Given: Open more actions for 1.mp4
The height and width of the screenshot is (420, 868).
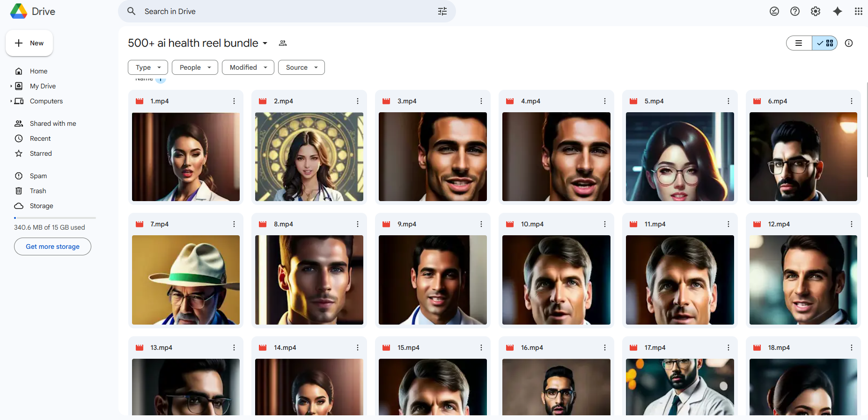Looking at the screenshot, I should coord(234,101).
